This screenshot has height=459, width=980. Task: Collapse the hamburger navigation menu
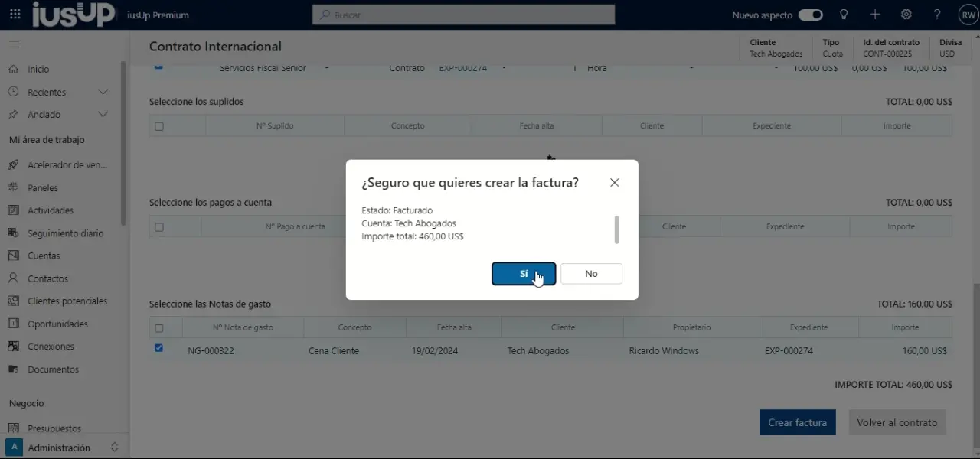click(x=14, y=44)
